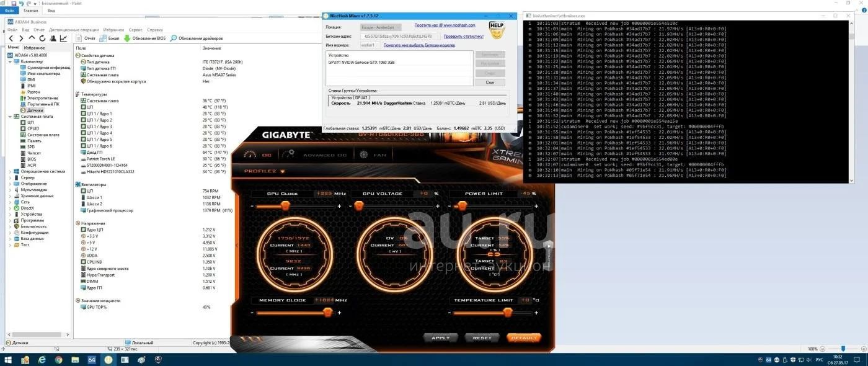Image resolution: width=868 pixels, height=366 pixels.
Task: Open the ADVANCED OC tab in Gigabyte utility
Action: tap(315, 155)
